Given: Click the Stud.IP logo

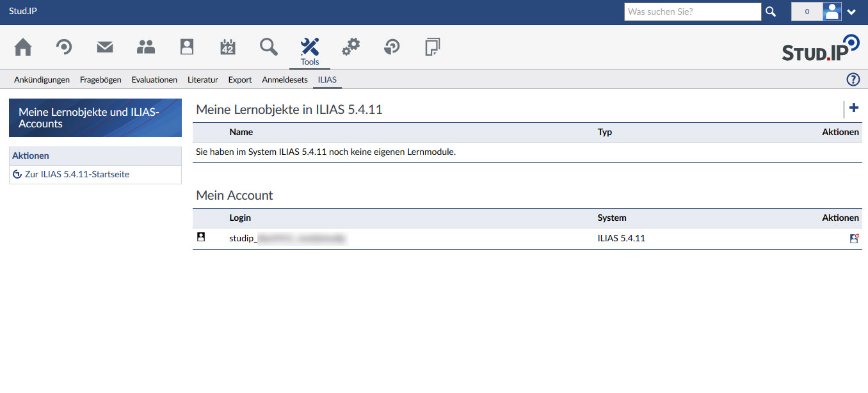Looking at the screenshot, I should pyautogui.click(x=821, y=48).
